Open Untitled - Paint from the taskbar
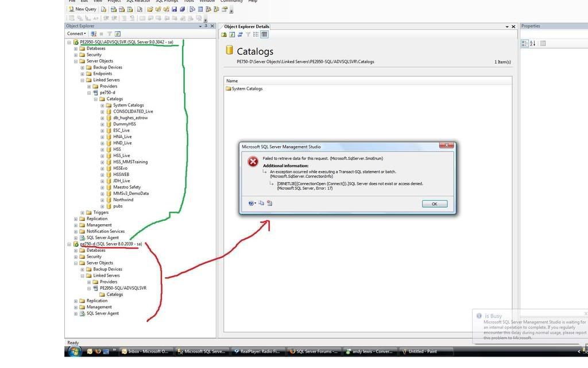Screen dimensions: 588x368 (x=421, y=351)
